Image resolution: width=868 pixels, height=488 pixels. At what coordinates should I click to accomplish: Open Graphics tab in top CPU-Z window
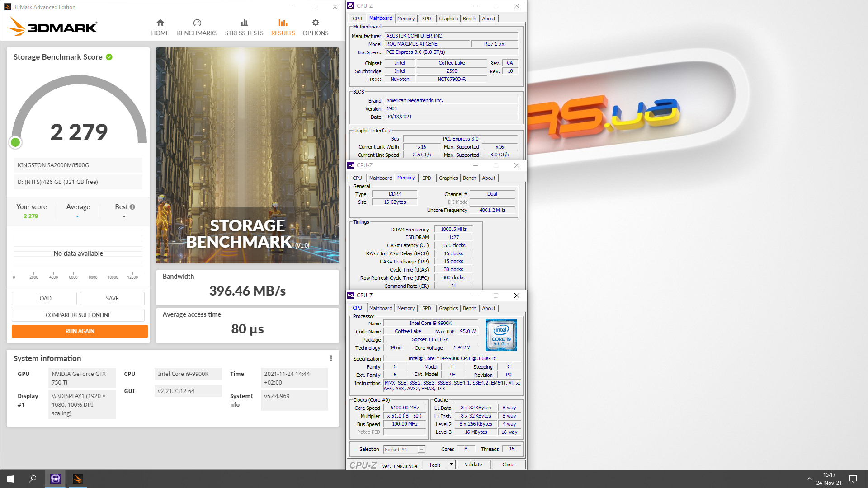448,19
